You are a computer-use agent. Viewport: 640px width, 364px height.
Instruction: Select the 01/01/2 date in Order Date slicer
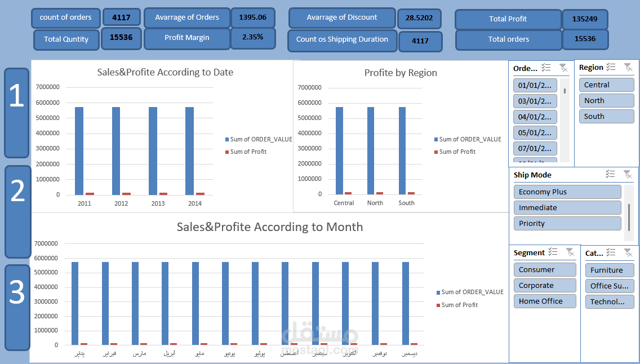(x=535, y=85)
